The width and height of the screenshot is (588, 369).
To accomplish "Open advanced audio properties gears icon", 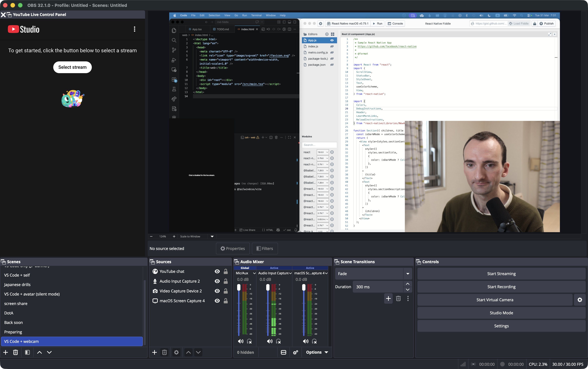I will click(x=296, y=352).
